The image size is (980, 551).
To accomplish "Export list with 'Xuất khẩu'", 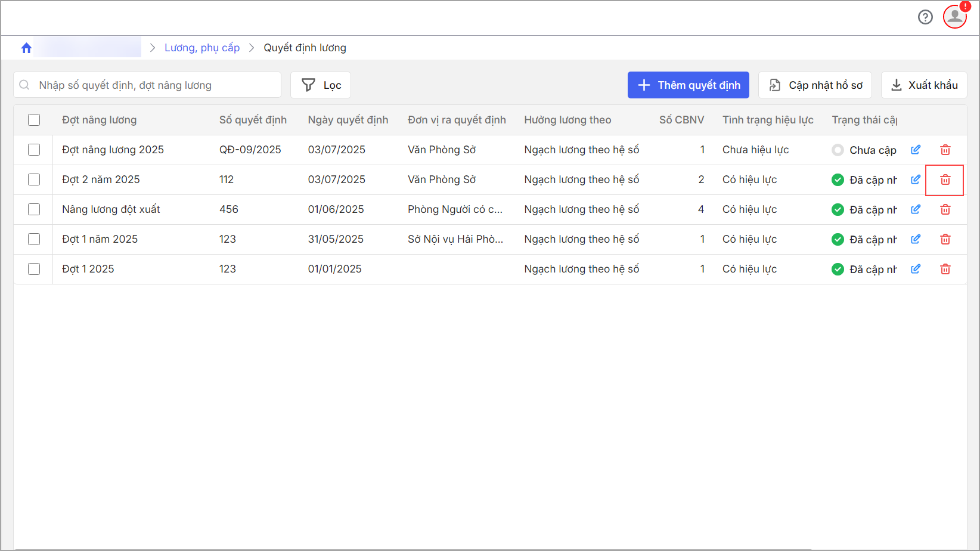I will point(923,85).
